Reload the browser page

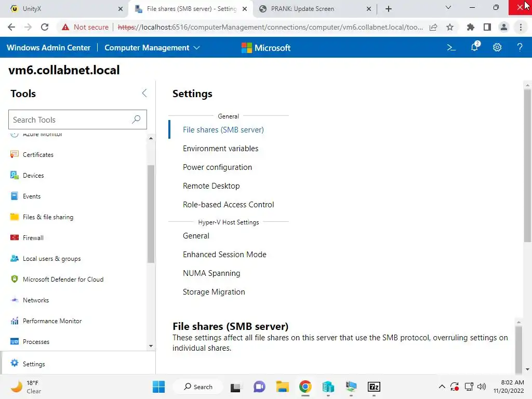click(45, 27)
